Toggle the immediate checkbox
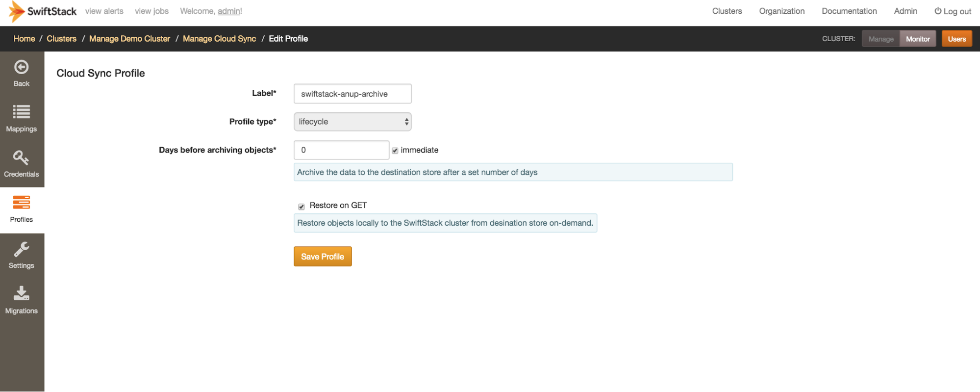980x392 pixels. click(395, 151)
